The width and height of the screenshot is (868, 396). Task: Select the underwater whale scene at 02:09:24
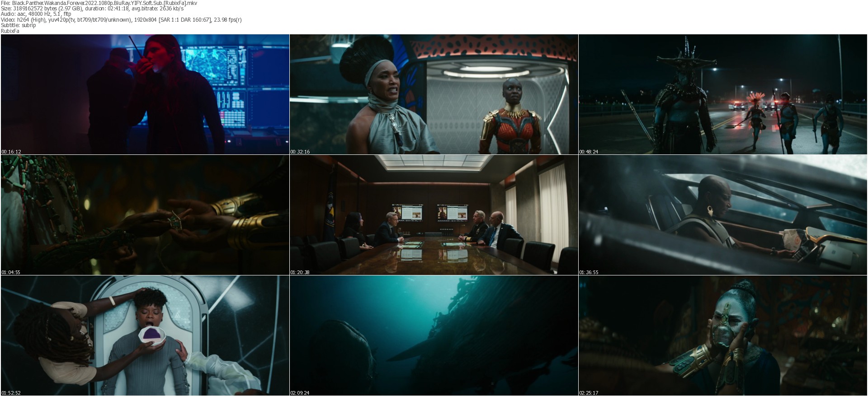(x=434, y=335)
